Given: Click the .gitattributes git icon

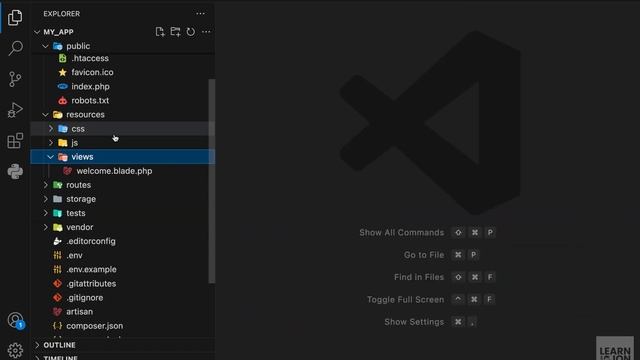Looking at the screenshot, I should pyautogui.click(x=58, y=284).
